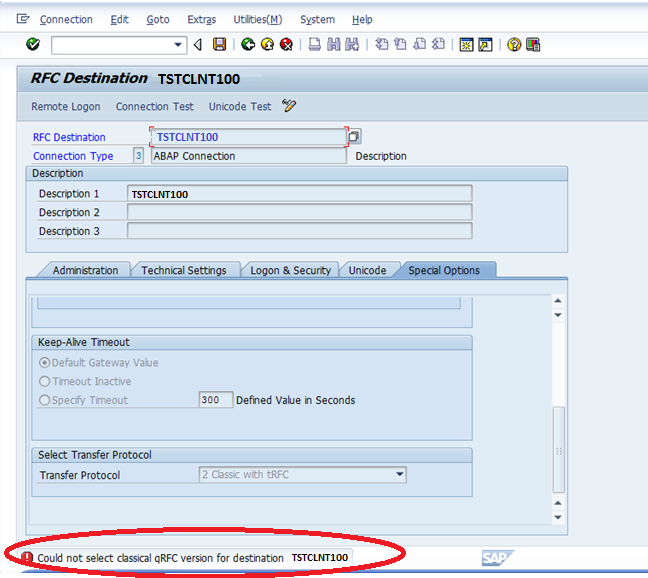The image size is (648, 578).
Task: Click the yellow Exit icon
Action: 267,44
